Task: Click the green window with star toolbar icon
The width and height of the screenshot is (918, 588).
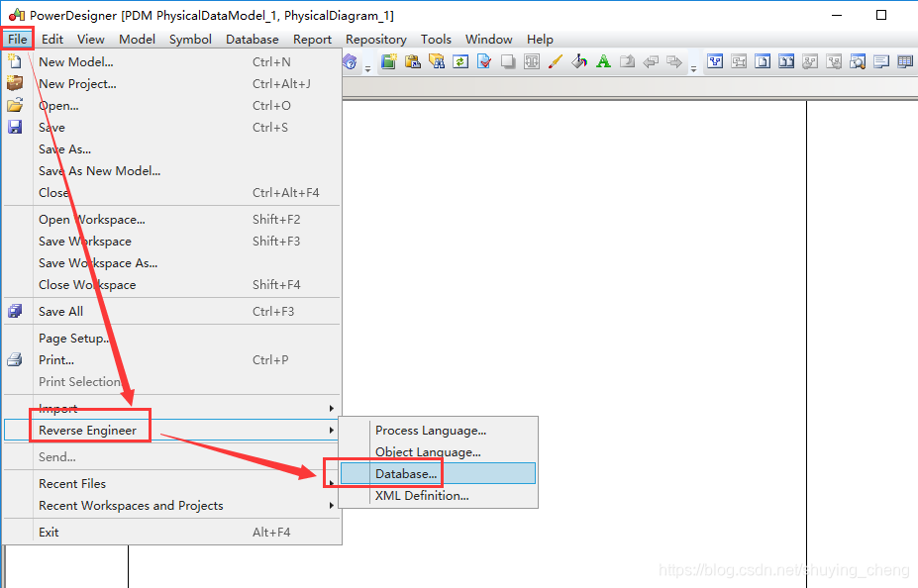Action: (389, 61)
